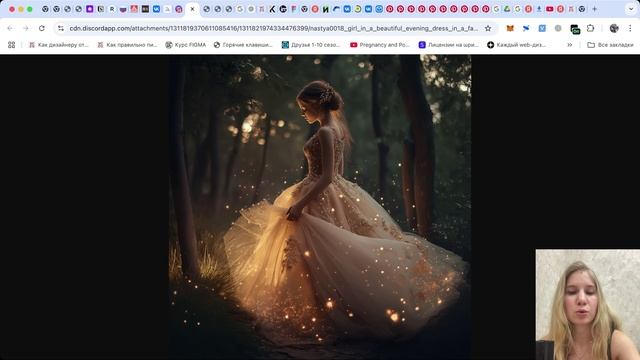
Task: Open the Chrome profile avatar
Action: click(x=614, y=29)
